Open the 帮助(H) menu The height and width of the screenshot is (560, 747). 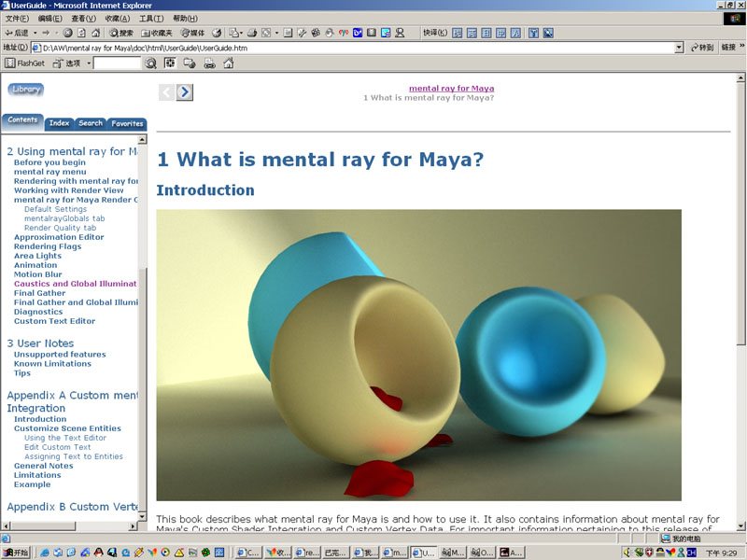[185, 19]
